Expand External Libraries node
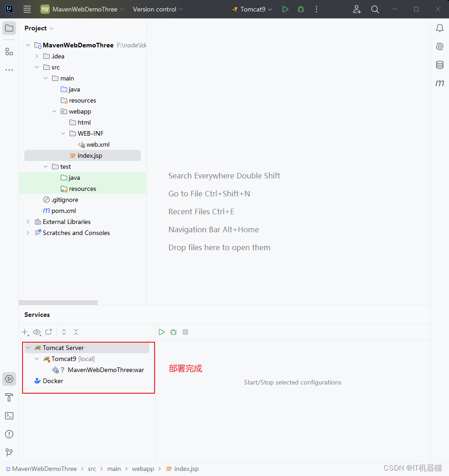449x476 pixels. (28, 222)
